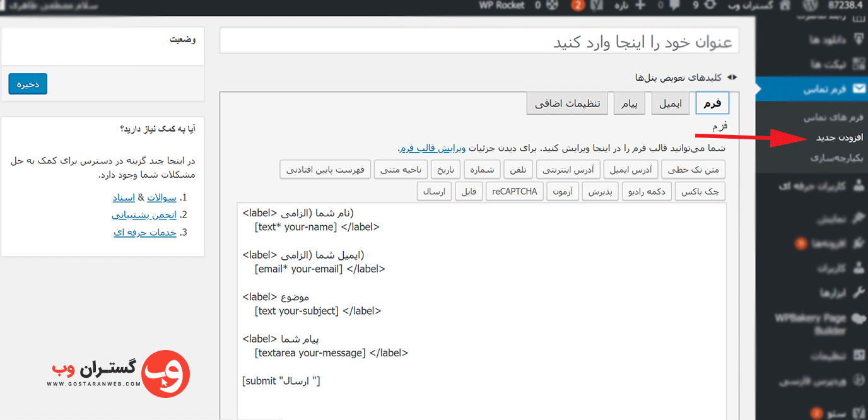
Task: Click the envelope icon for فرم تماس
Action: tap(859, 90)
